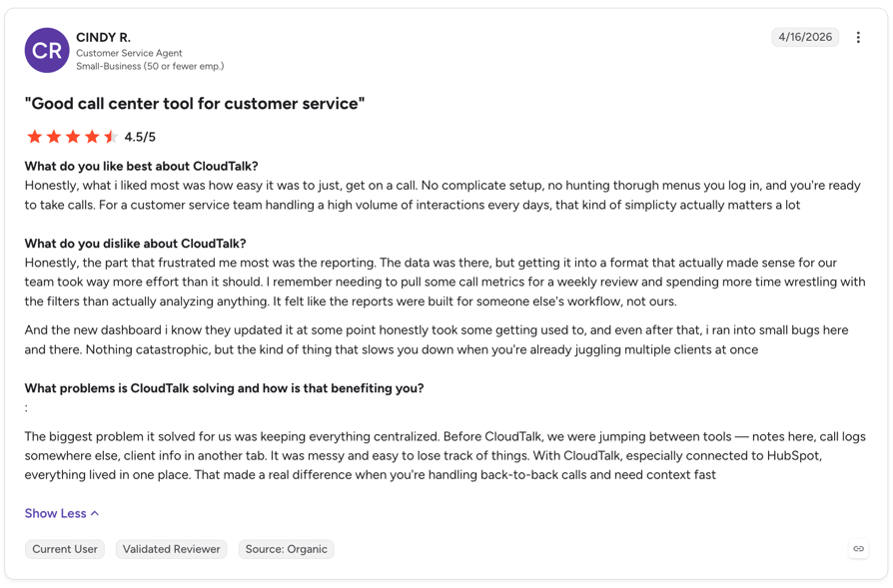
Task: Click the 4/16/2026 date badge
Action: pos(805,37)
